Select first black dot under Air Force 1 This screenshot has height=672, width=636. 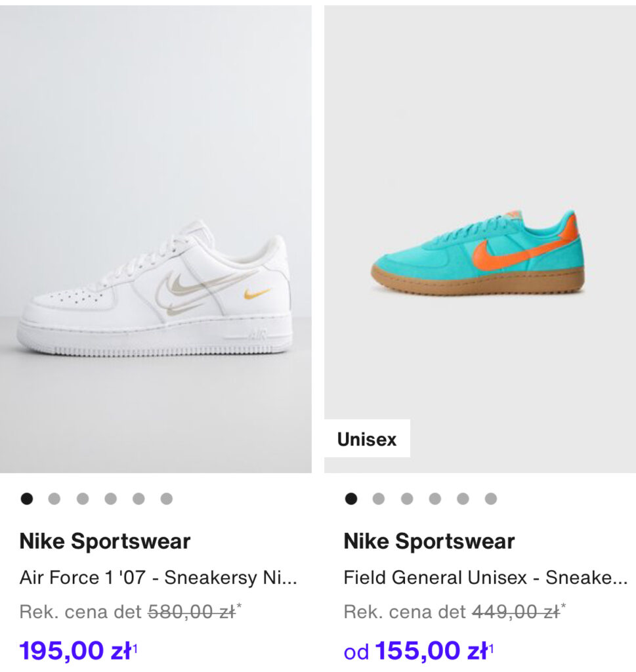pyautogui.click(x=26, y=499)
